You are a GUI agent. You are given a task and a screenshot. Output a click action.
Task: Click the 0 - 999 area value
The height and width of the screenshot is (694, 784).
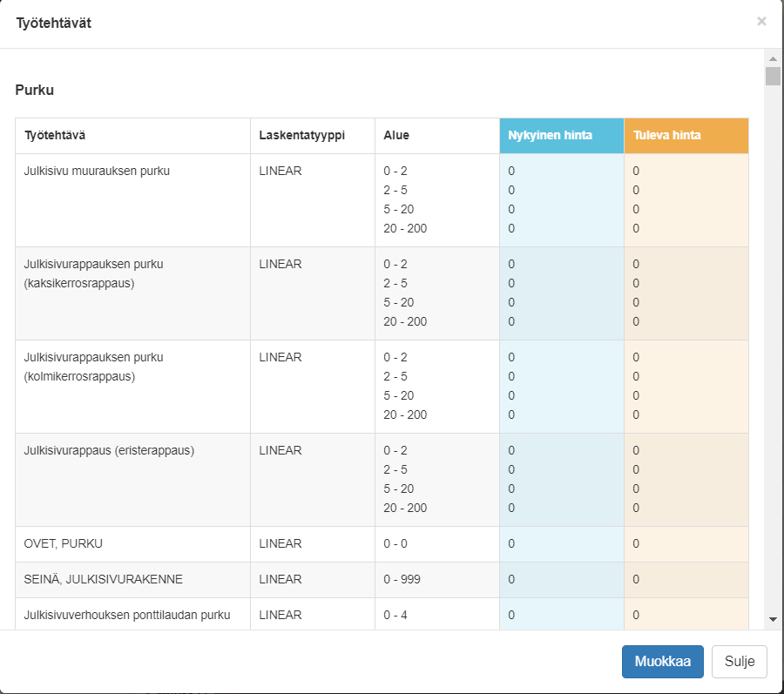[x=402, y=580]
